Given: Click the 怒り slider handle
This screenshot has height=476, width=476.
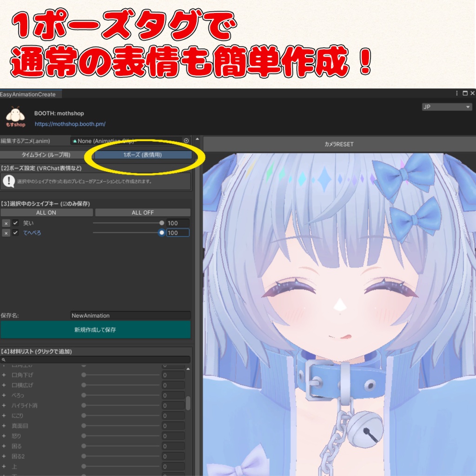Looking at the screenshot, I should point(84,436).
